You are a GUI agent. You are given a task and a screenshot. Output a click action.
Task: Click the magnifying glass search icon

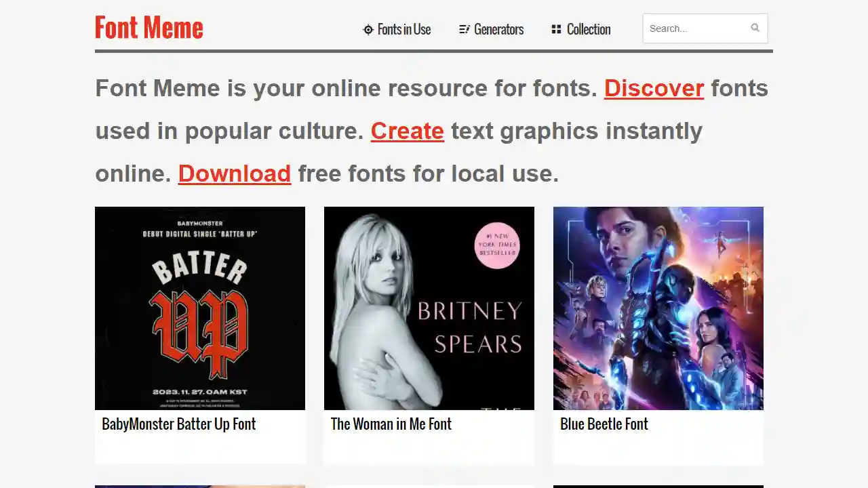(755, 28)
